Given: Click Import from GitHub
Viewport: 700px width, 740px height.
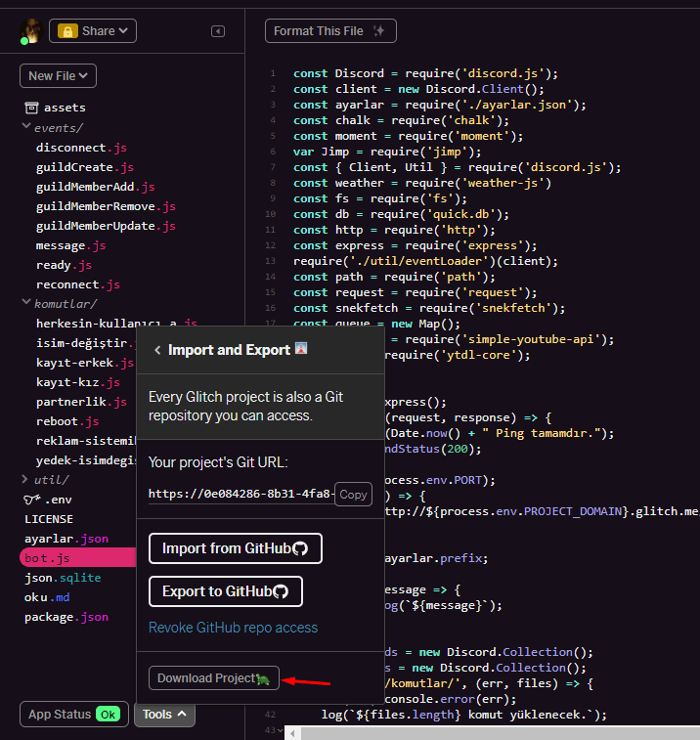Looking at the screenshot, I should pos(235,548).
